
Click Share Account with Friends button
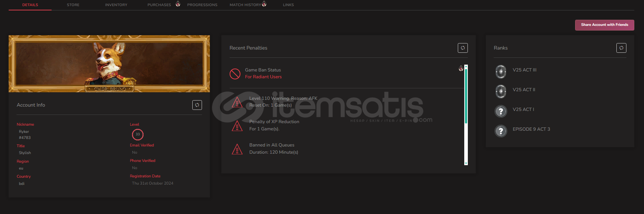[605, 25]
